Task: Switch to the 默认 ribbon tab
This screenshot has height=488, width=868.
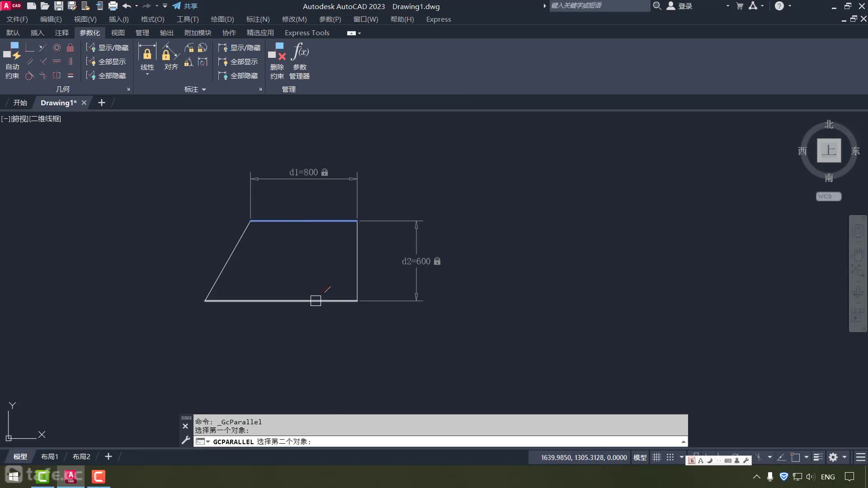Action: coord(13,33)
